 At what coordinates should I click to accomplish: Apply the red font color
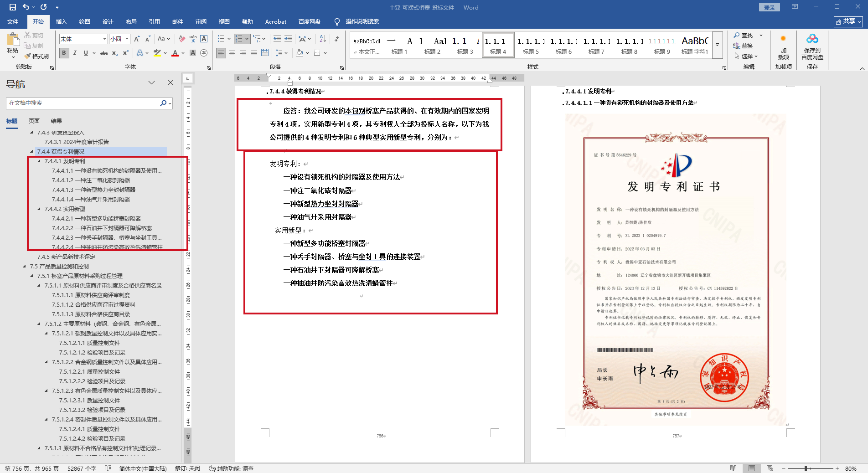pos(175,53)
